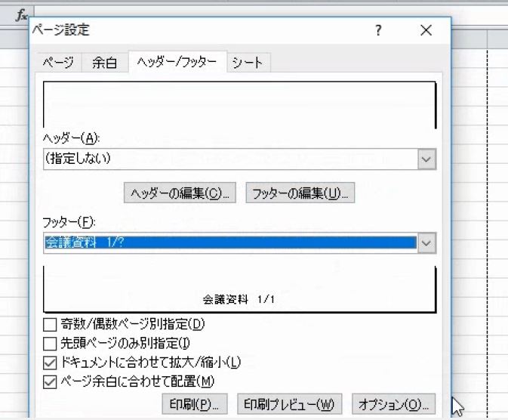
Task: Click the 印刷 button
Action: click(x=195, y=404)
